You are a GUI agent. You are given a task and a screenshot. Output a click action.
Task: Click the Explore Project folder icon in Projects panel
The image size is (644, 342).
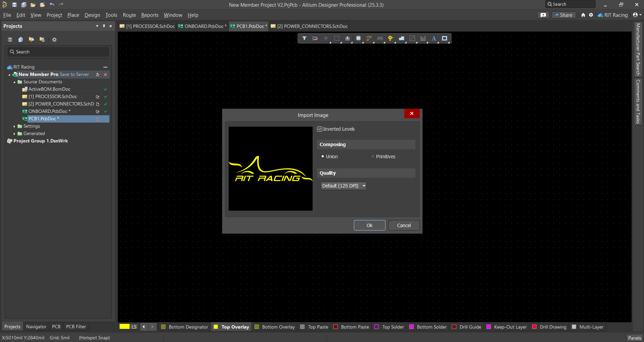click(x=31, y=40)
